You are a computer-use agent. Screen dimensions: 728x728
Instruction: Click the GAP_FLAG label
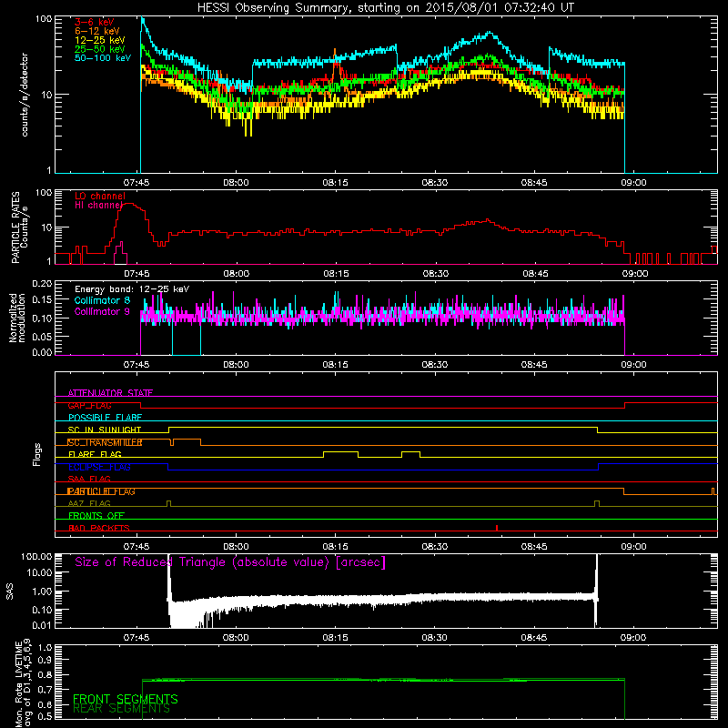[89, 405]
